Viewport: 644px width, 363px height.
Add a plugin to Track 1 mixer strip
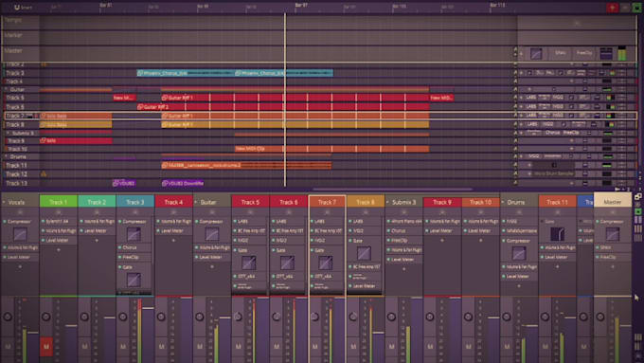coord(59,249)
